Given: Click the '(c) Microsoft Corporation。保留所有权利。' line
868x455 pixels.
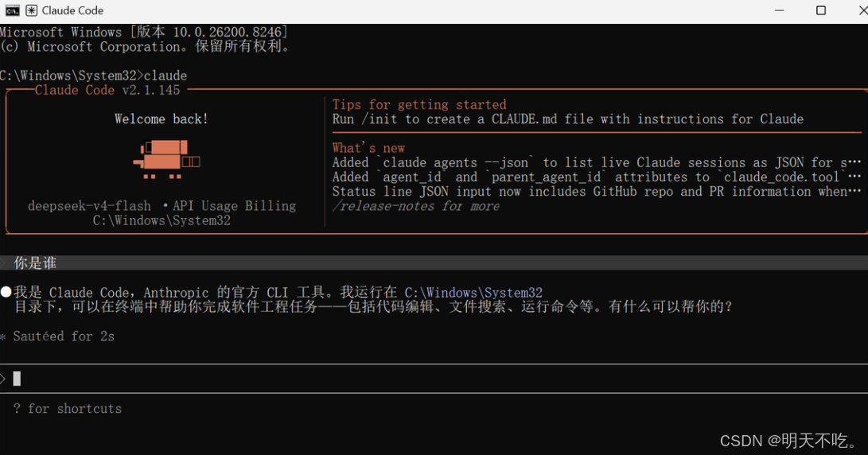Looking at the screenshot, I should pyautogui.click(x=146, y=46).
